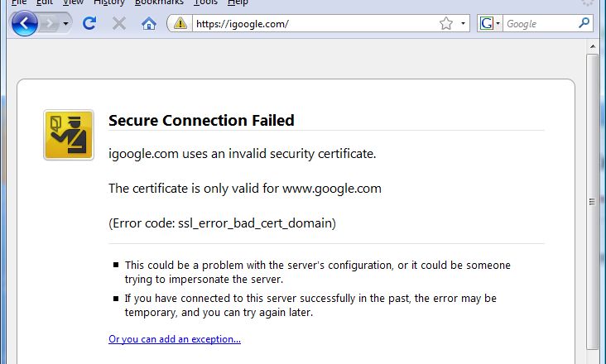Click 'Or you can add an exception' link
Viewport: 606px width, 364px height.
pyautogui.click(x=175, y=339)
